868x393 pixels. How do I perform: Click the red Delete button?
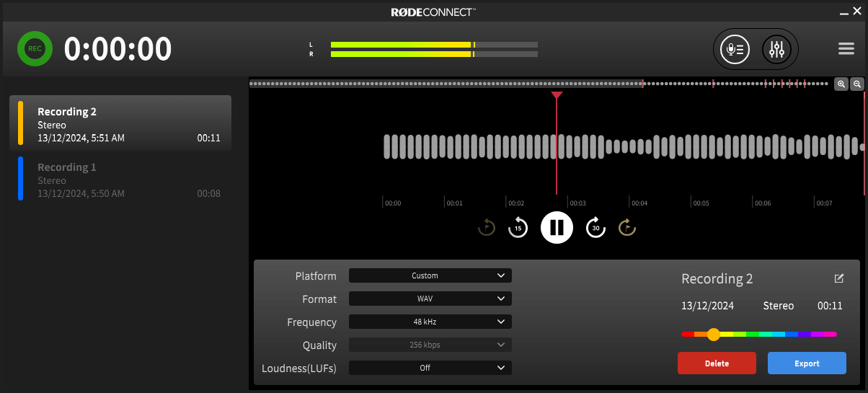tap(717, 363)
